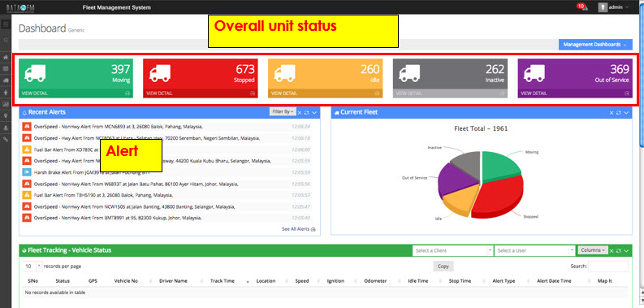
Task: Refresh the Current Fleet panel
Action: pos(619,112)
